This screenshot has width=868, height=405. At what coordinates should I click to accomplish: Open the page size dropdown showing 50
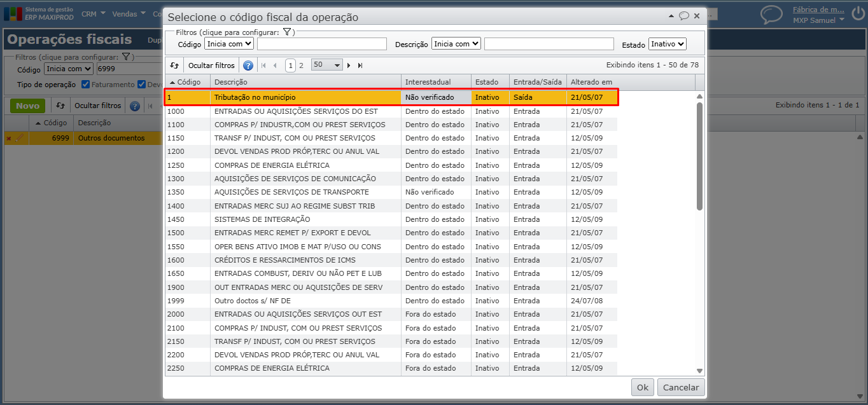[x=327, y=65]
